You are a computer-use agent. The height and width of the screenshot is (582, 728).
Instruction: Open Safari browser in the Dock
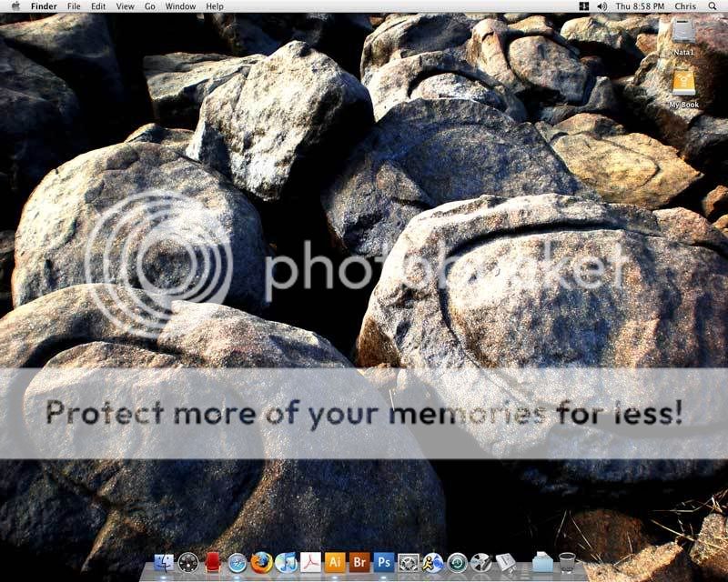[x=238, y=563]
